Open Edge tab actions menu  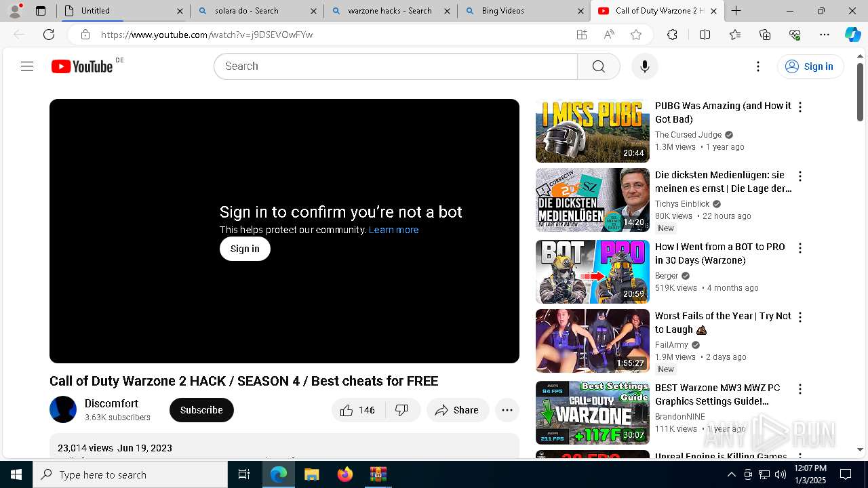41,11
